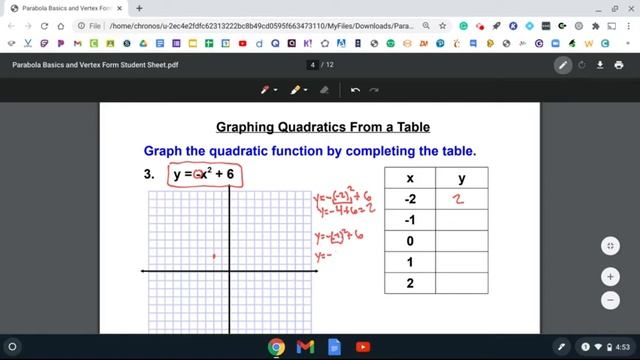
Task: Click the green G extension icon
Action: point(463,26)
